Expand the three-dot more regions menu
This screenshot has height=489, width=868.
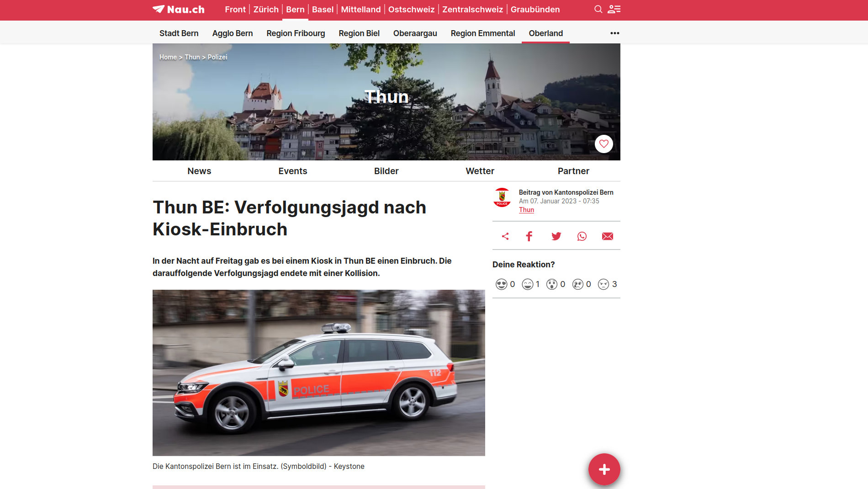614,33
